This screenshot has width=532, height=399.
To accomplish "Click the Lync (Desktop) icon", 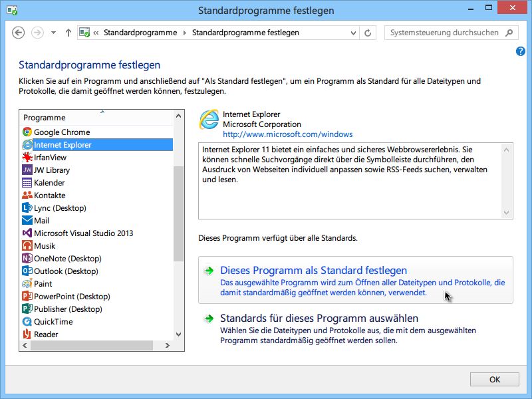I will click(x=27, y=207).
